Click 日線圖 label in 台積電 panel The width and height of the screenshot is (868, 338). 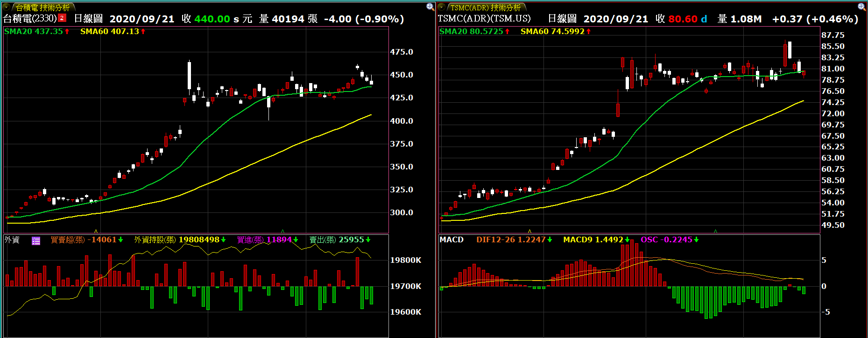pos(88,19)
